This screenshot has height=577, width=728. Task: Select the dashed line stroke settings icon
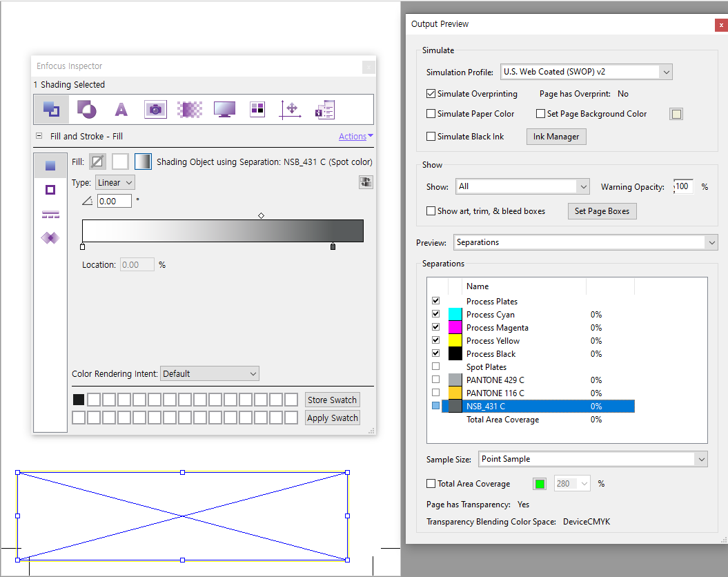[50, 215]
